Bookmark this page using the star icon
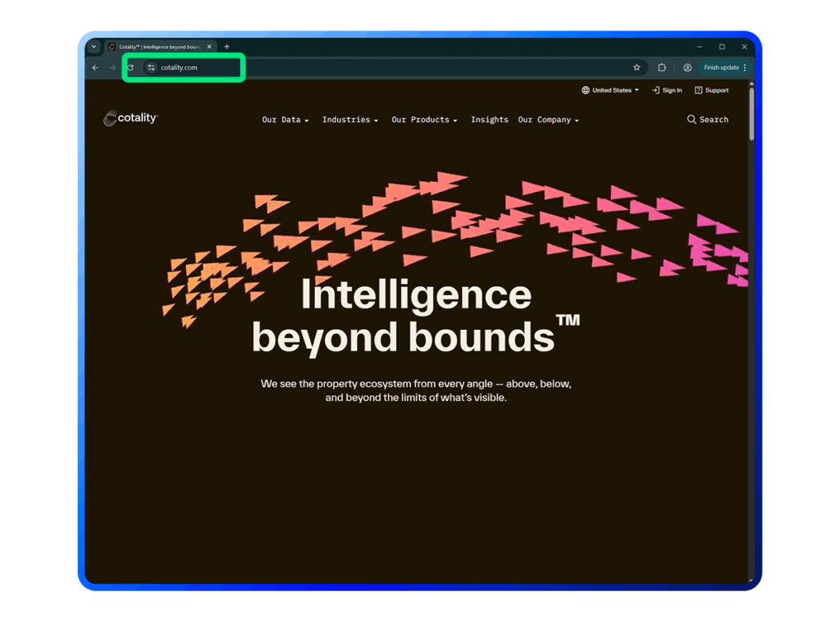The width and height of the screenshot is (840, 621). [637, 68]
